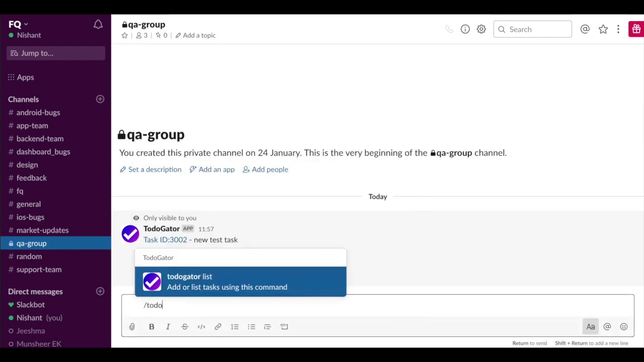Open the backend-team channel
This screenshot has height=362, width=644.
[x=55, y=139]
